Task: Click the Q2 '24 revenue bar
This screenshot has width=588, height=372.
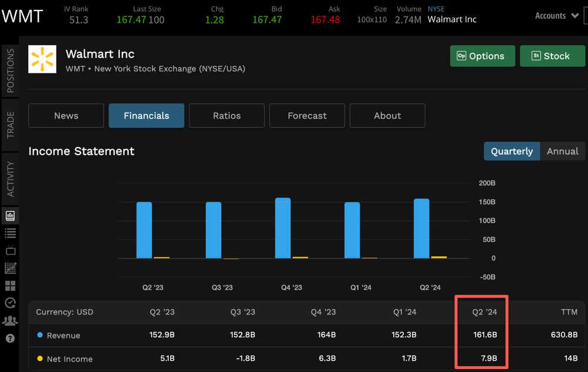Action: coord(422,228)
